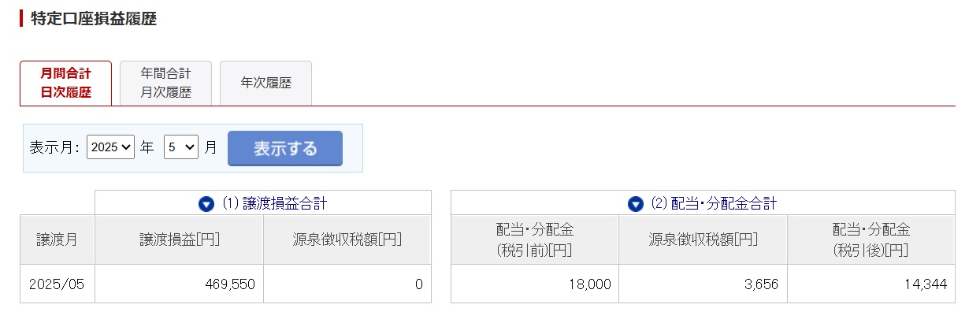The image size is (980, 323).
Task: Click the 譲渡損益[円] column header
Action: click(x=180, y=239)
